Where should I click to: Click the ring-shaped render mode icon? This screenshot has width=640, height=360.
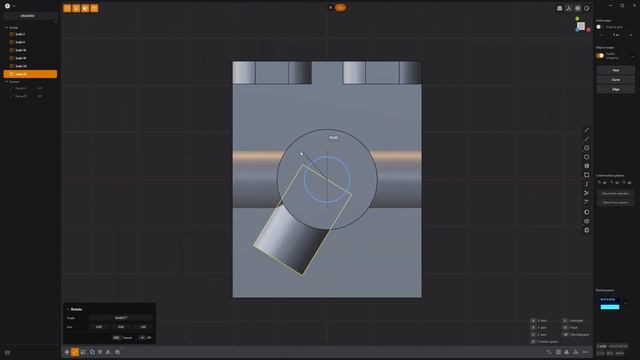[587, 8]
